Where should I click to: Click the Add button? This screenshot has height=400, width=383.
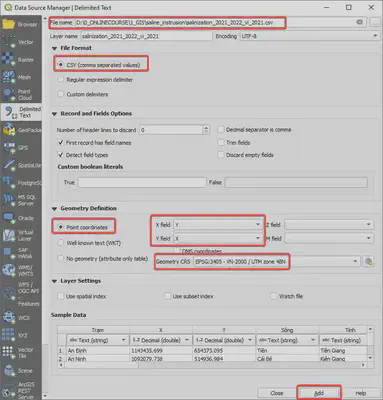[319, 393]
